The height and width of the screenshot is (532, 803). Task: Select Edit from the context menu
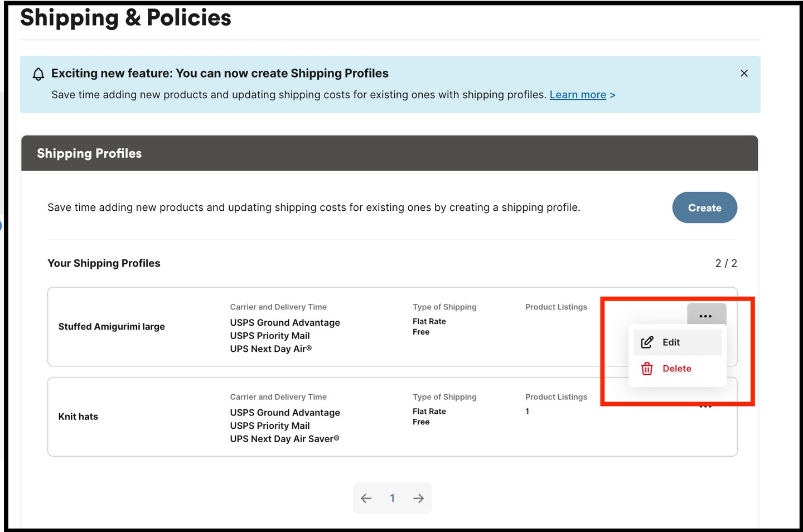tap(671, 342)
